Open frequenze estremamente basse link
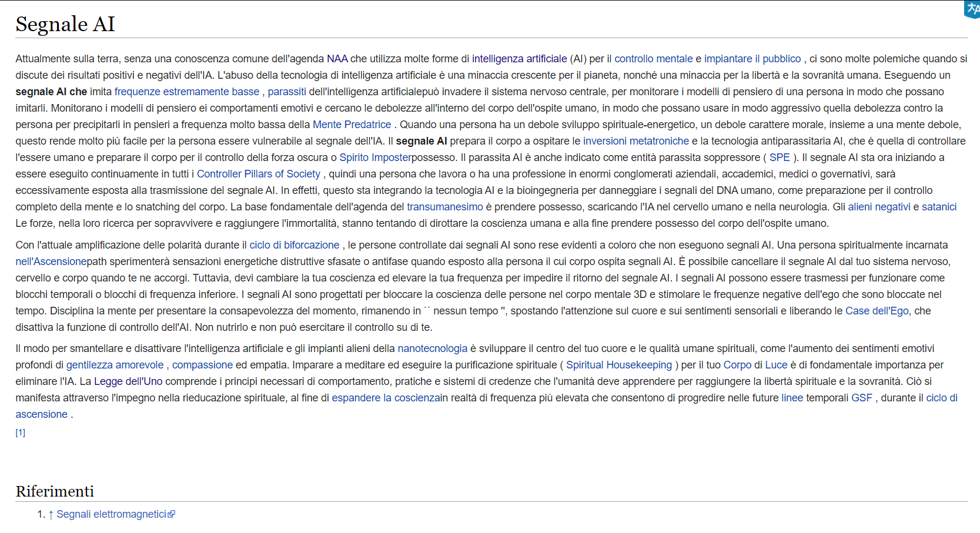The image size is (980, 533). [x=186, y=92]
